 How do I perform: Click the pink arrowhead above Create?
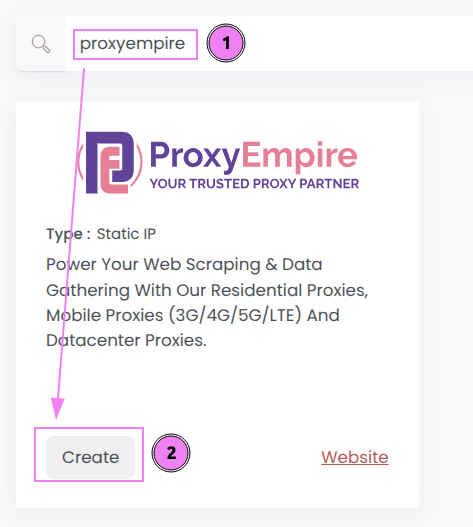click(57, 408)
